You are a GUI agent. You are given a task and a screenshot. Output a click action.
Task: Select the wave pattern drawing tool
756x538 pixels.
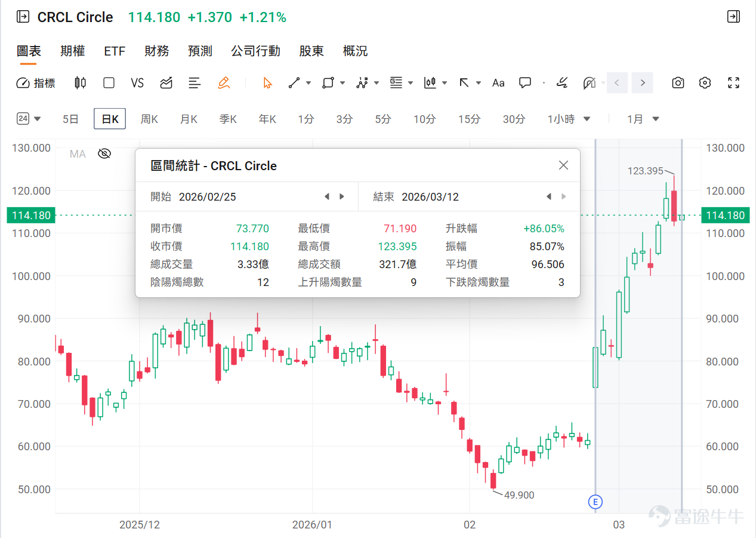coord(362,83)
